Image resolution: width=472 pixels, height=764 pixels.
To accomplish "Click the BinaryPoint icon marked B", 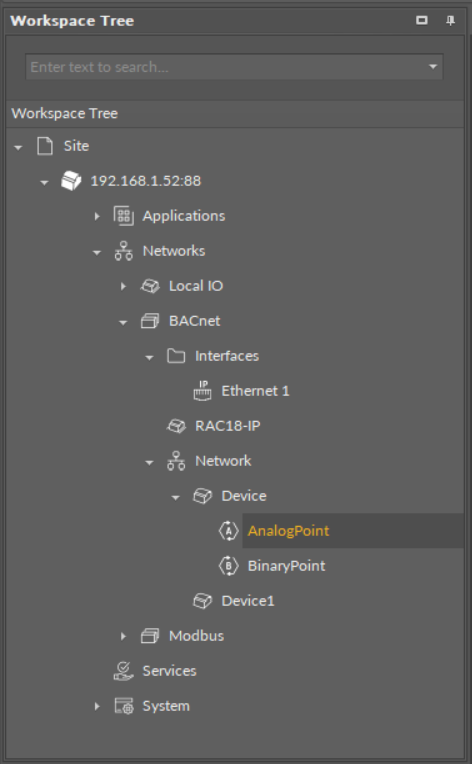I will tap(228, 566).
